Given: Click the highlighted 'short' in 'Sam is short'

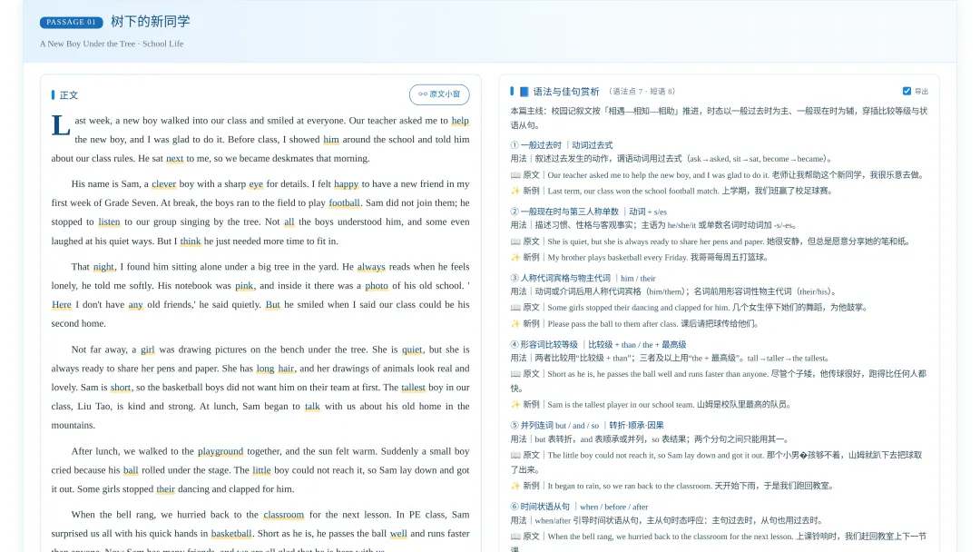Looking at the screenshot, I should (x=121, y=388).
